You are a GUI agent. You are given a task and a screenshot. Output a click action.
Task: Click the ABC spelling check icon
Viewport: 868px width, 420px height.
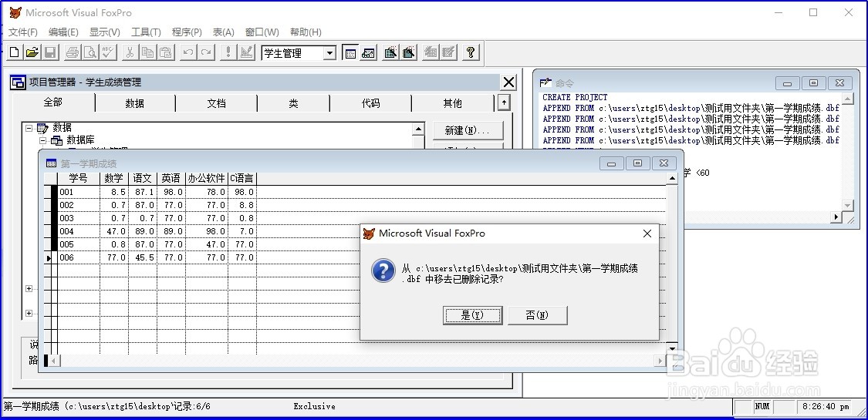pos(107,53)
